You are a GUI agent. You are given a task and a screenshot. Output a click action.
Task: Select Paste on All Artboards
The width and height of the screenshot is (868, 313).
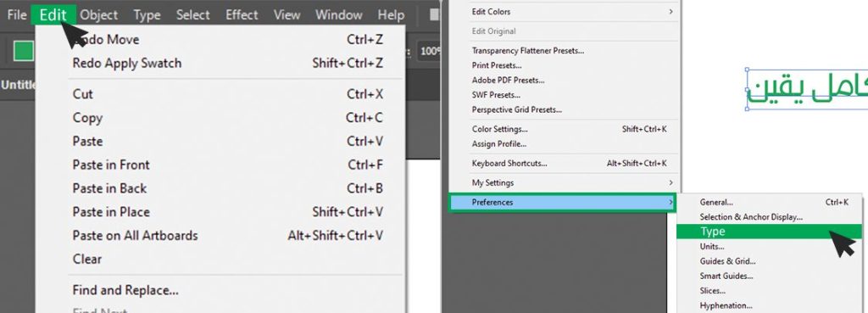coord(227,236)
